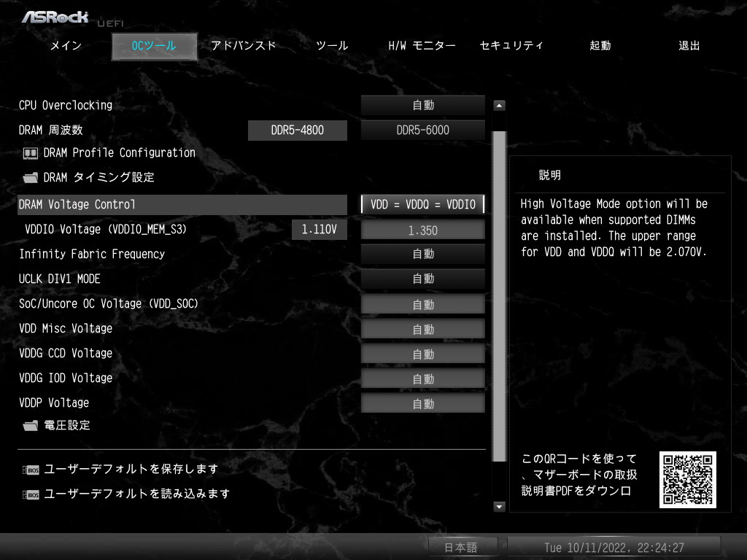Click BIOS icon beside ユーザーデフォルトを読み込みます
747x560 pixels.
coord(31,495)
